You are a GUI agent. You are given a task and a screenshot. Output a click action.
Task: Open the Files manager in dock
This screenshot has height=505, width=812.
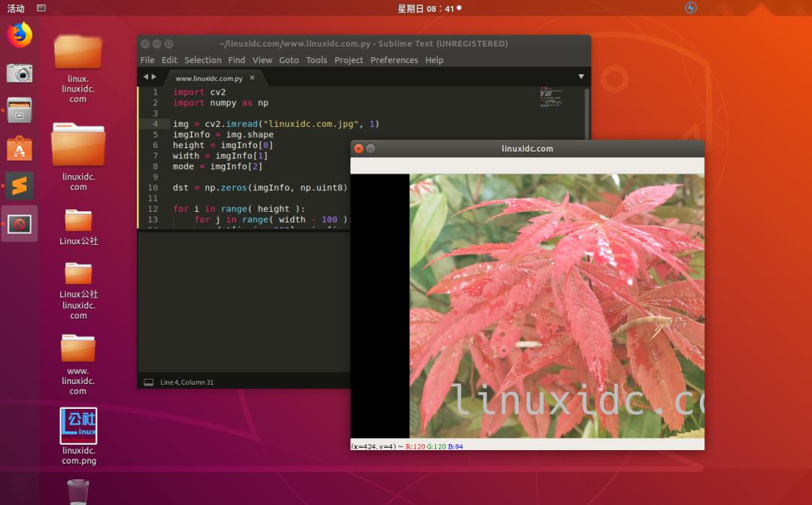[x=20, y=110]
